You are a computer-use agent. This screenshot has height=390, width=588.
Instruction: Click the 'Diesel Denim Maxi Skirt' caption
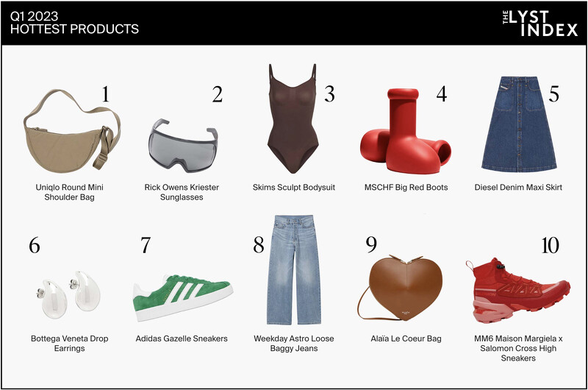(518, 188)
